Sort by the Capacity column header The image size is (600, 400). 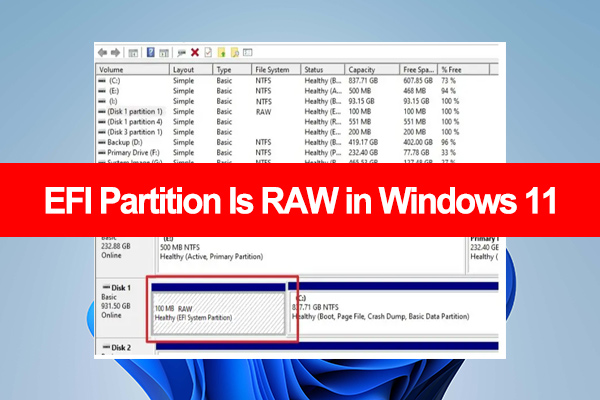click(372, 70)
